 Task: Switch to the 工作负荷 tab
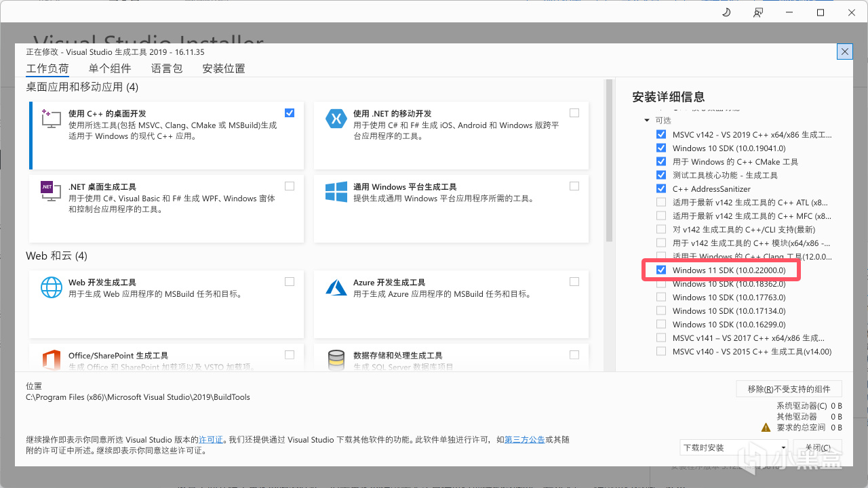(x=47, y=68)
